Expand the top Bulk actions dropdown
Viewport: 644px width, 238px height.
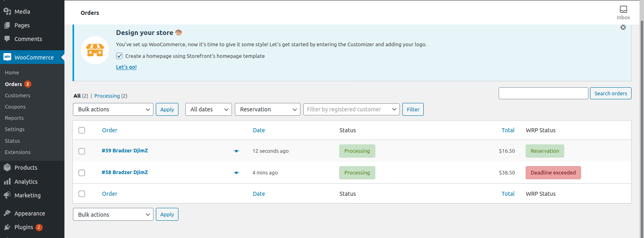point(113,109)
